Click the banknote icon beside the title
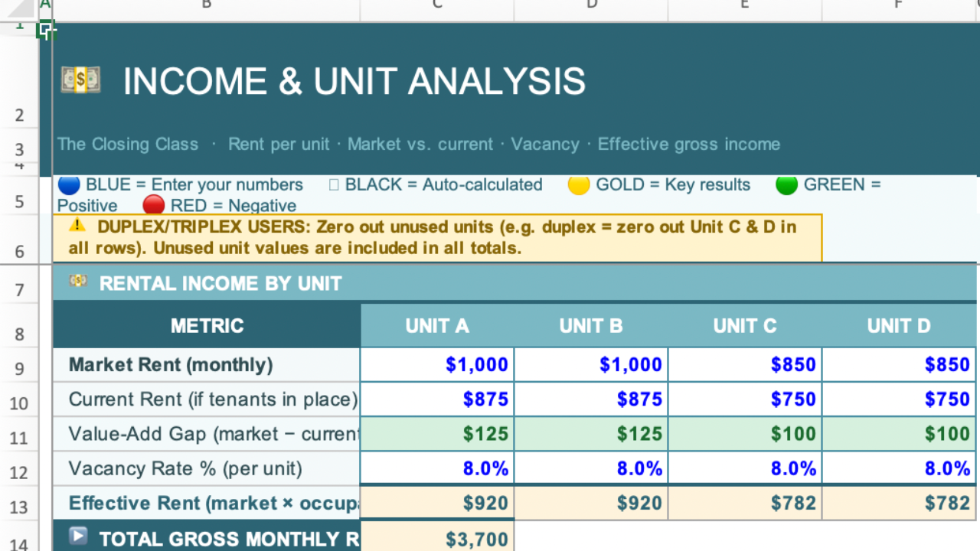The width and height of the screenshot is (980, 551). (x=80, y=80)
